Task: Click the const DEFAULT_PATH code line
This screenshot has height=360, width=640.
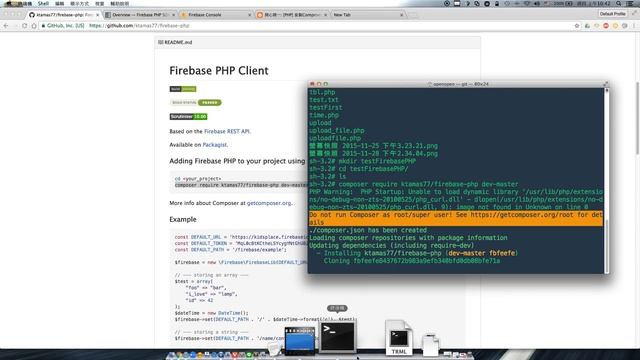Action: point(231,249)
